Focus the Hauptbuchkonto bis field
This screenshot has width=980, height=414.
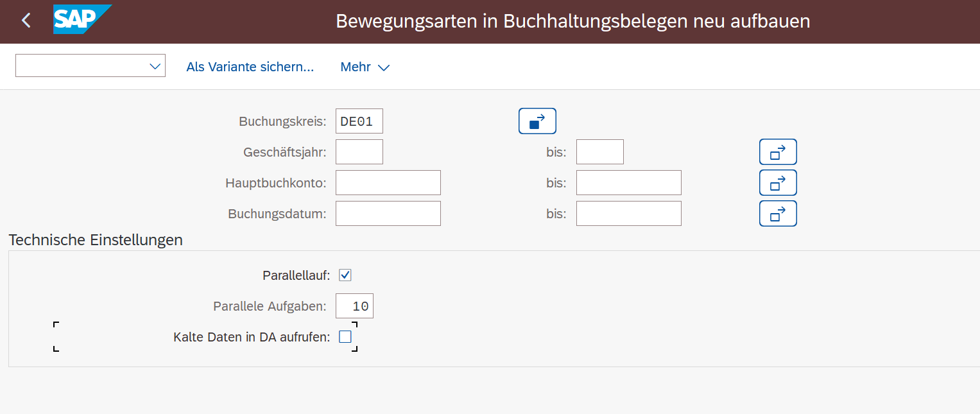628,183
